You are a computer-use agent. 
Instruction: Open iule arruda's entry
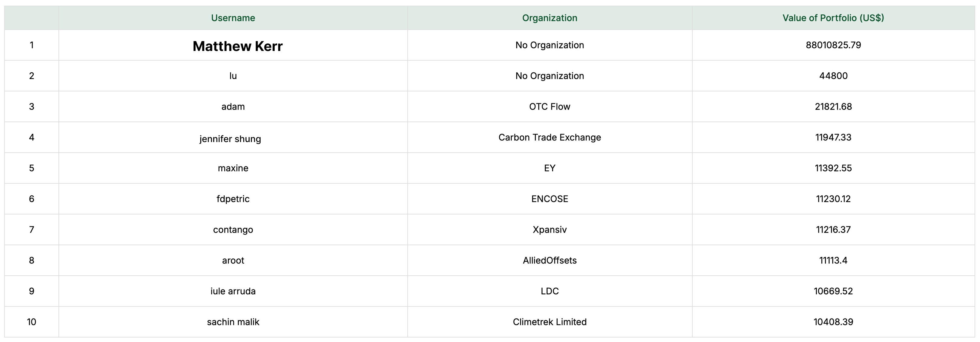tap(233, 291)
